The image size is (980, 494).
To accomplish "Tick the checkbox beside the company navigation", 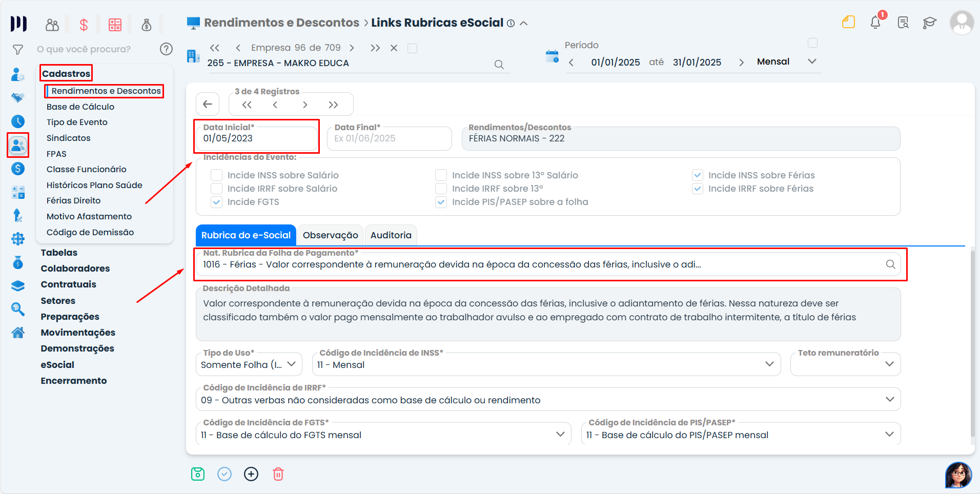I will point(412,48).
